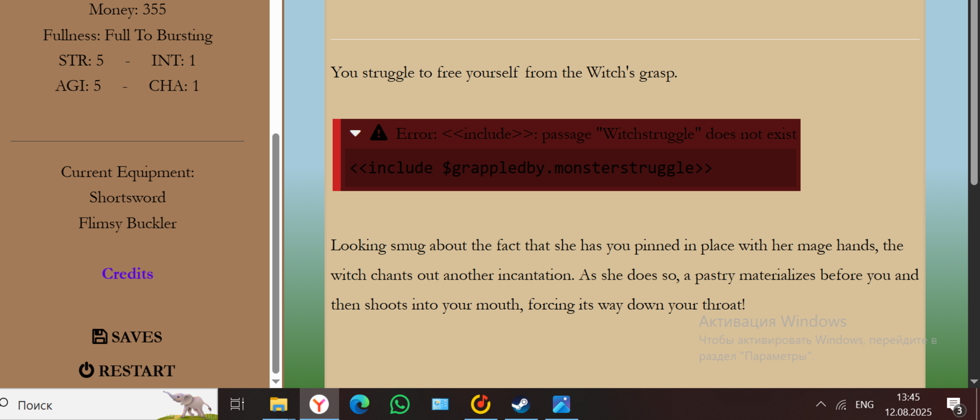Open the Photos app in taskbar

pos(561,404)
